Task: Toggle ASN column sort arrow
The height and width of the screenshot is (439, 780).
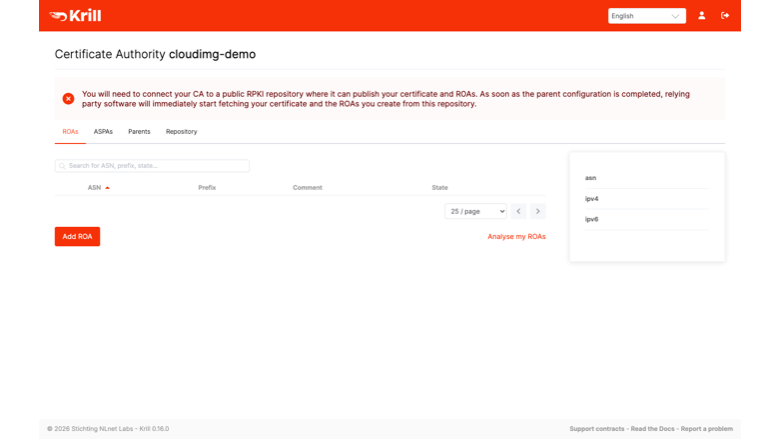Action: 107,187
